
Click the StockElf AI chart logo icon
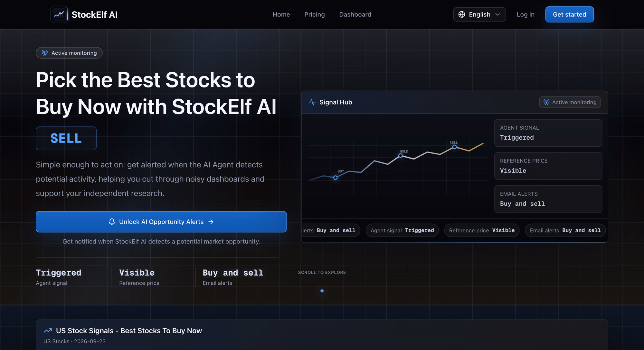pyautogui.click(x=59, y=14)
